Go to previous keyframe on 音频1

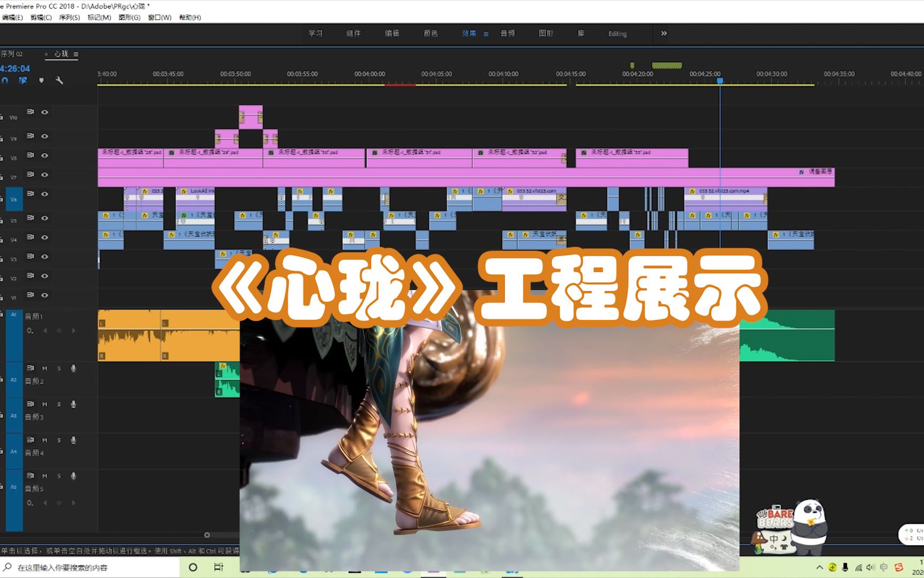click(45, 331)
